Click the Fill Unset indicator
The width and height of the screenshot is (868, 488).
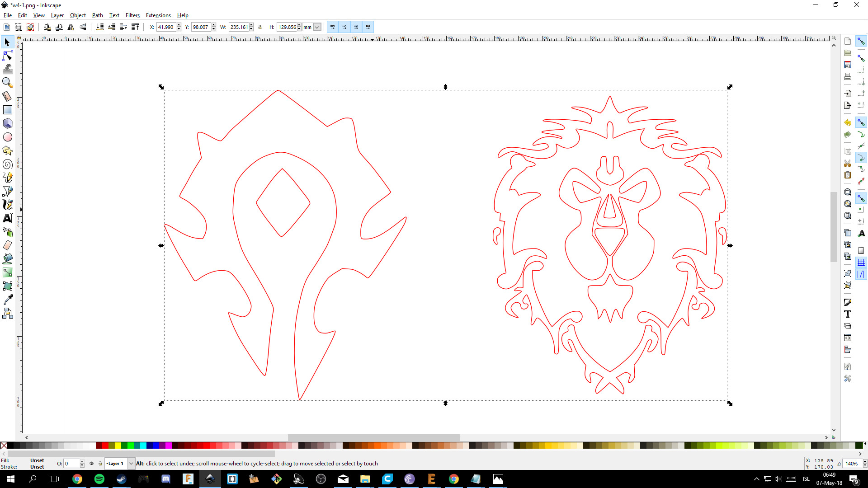[37, 460]
